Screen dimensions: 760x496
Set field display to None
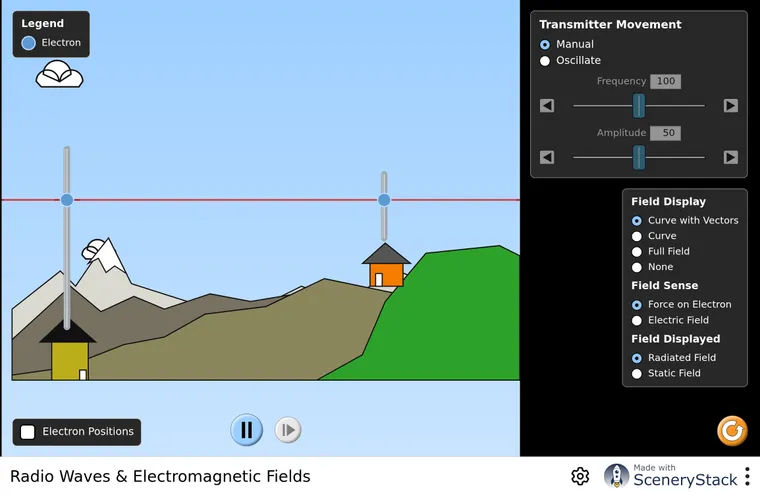click(652, 267)
